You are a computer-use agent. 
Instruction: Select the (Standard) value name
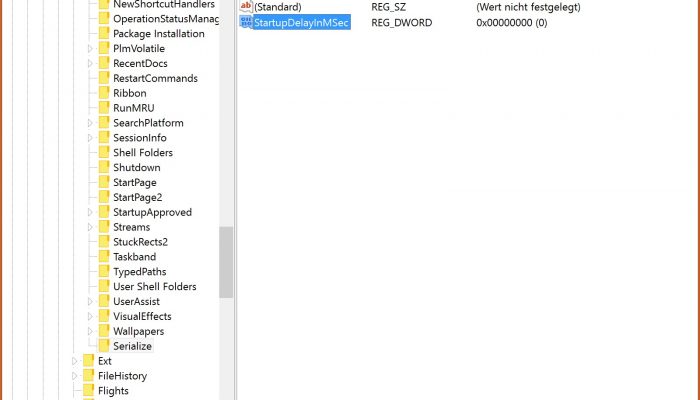point(278,7)
